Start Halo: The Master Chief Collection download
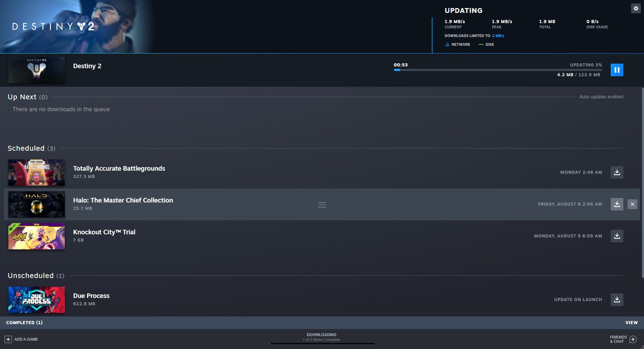Image resolution: width=644 pixels, height=349 pixels. click(x=617, y=204)
